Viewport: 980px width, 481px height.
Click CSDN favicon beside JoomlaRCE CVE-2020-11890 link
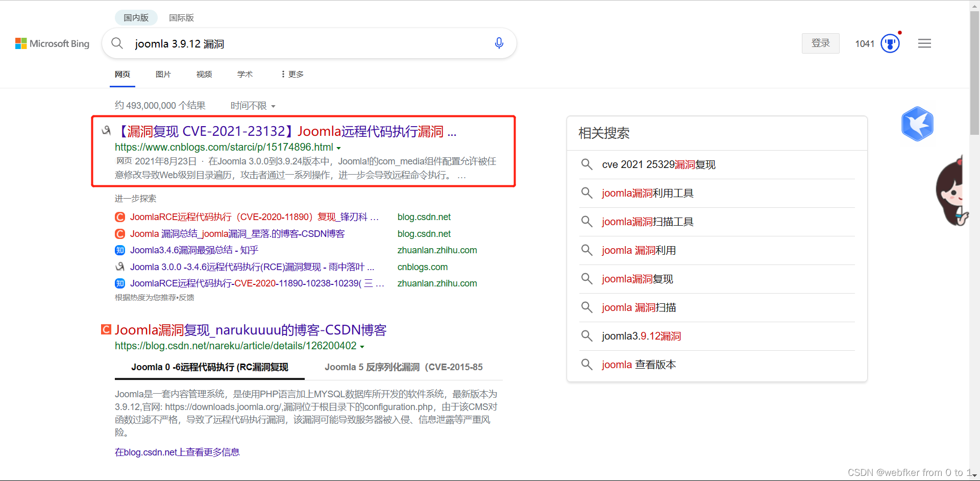click(x=120, y=217)
